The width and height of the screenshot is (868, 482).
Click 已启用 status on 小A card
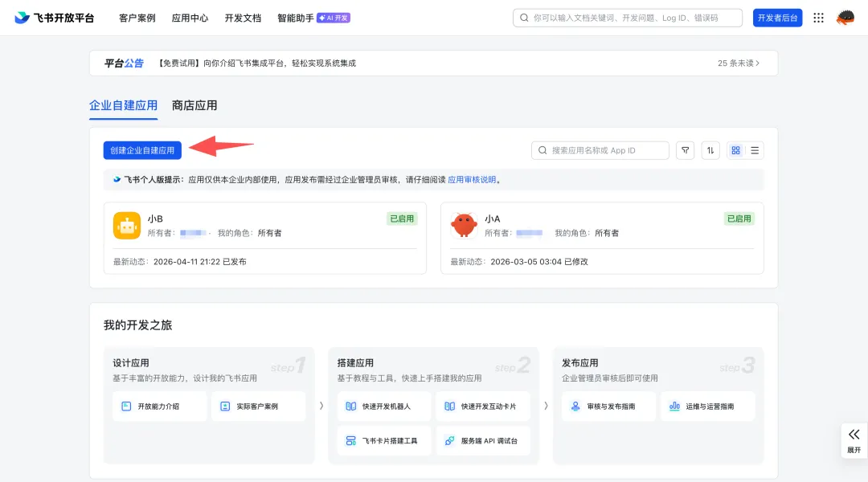click(739, 219)
